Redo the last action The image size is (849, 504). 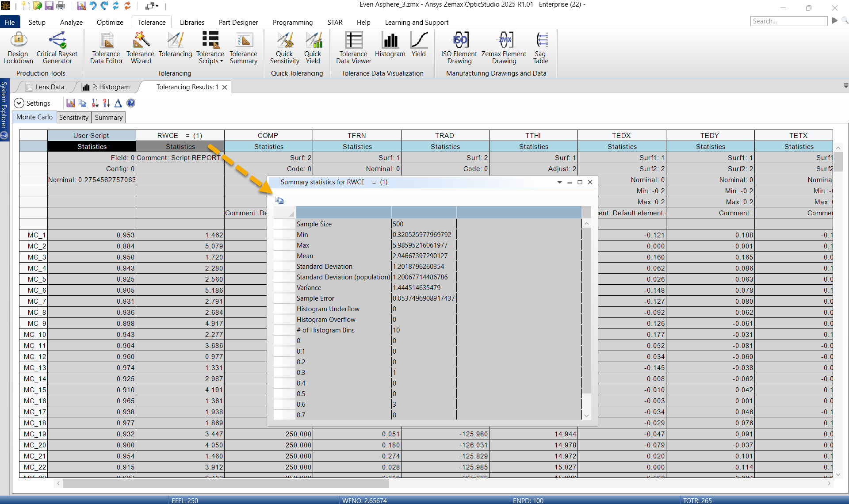(104, 6)
